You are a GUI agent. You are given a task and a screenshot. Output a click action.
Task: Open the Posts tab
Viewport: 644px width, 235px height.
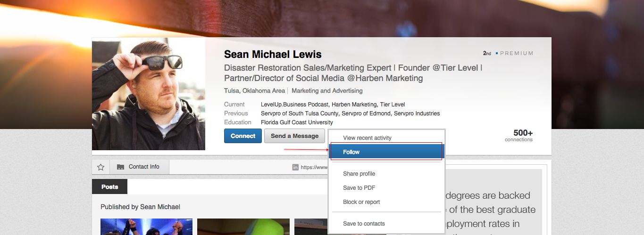point(109,187)
